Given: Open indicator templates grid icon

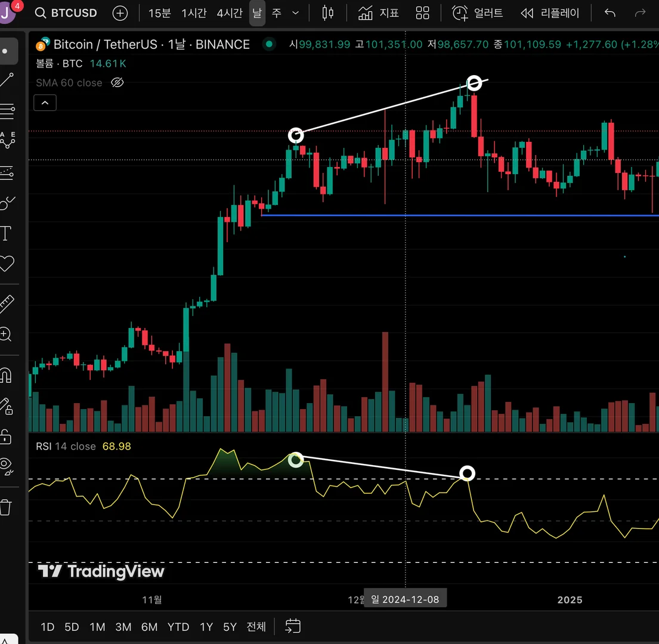Looking at the screenshot, I should coord(422,13).
